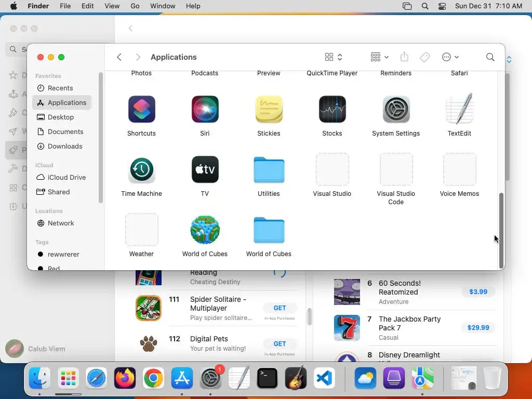Image resolution: width=532 pixels, height=399 pixels.
Task: Buy The Jackbox Party Pack 7
Action: coord(478,328)
